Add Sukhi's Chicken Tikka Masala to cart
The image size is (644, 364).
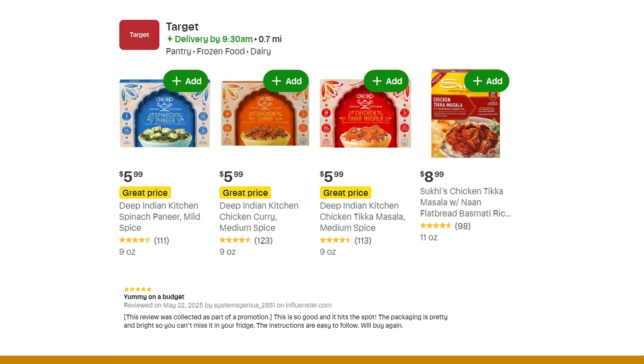click(x=487, y=81)
